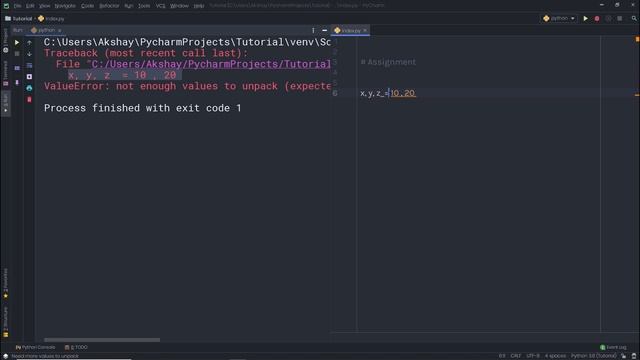Viewport: 640px width, 360px height.
Task: Open the Edit menu
Action: tap(30, 6)
